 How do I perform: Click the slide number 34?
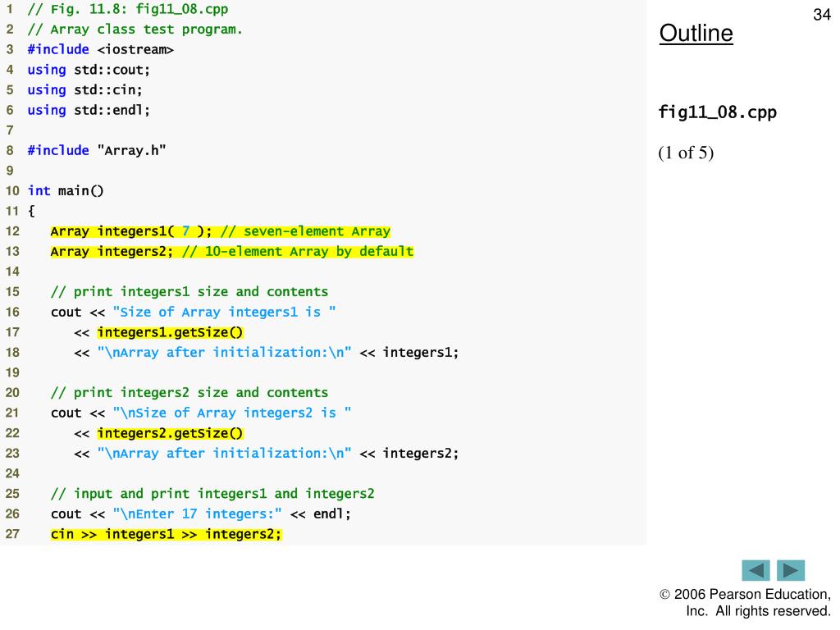tap(822, 15)
